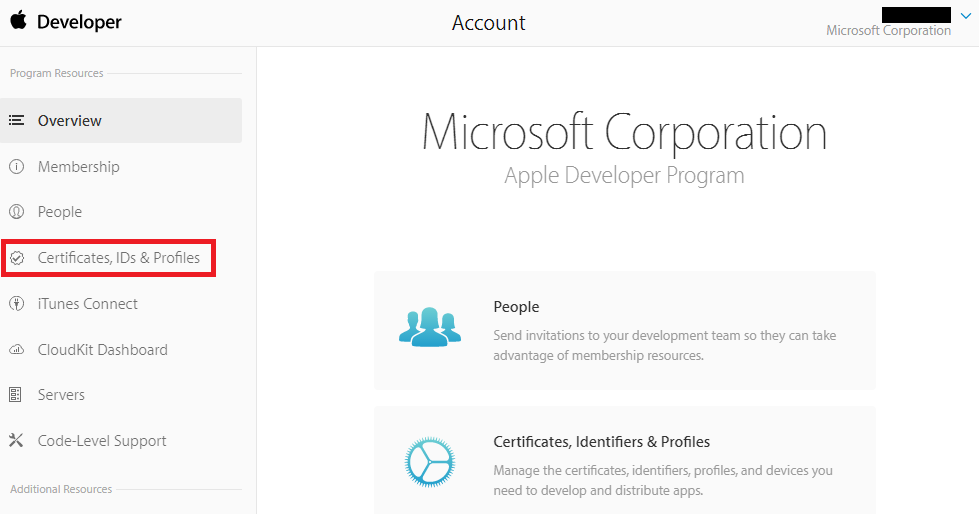Click the People person icon in sidebar
This screenshot has height=514, width=979.
(17, 212)
